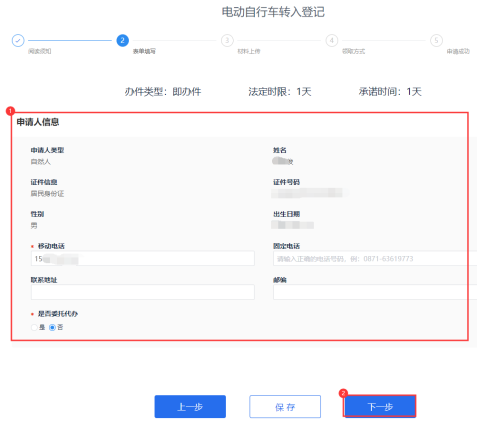The image size is (478, 421).
Task: Select 否 for 是否委托代办
Action: click(52, 327)
